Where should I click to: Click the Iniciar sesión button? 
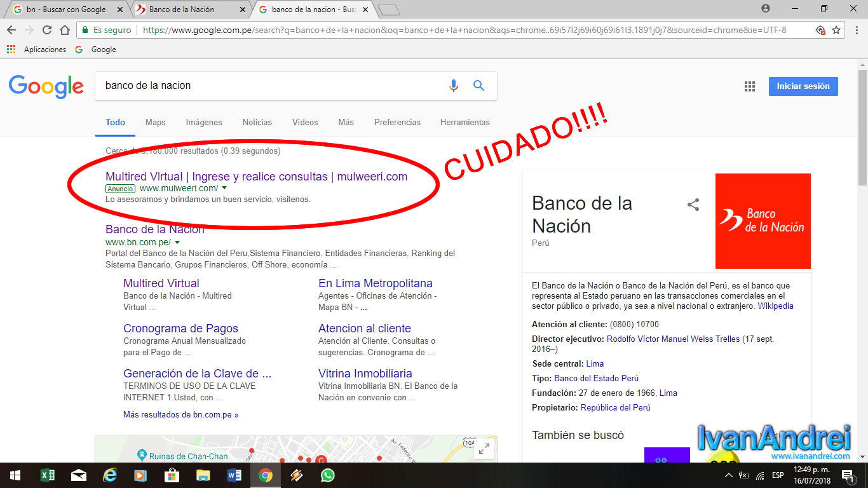803,86
